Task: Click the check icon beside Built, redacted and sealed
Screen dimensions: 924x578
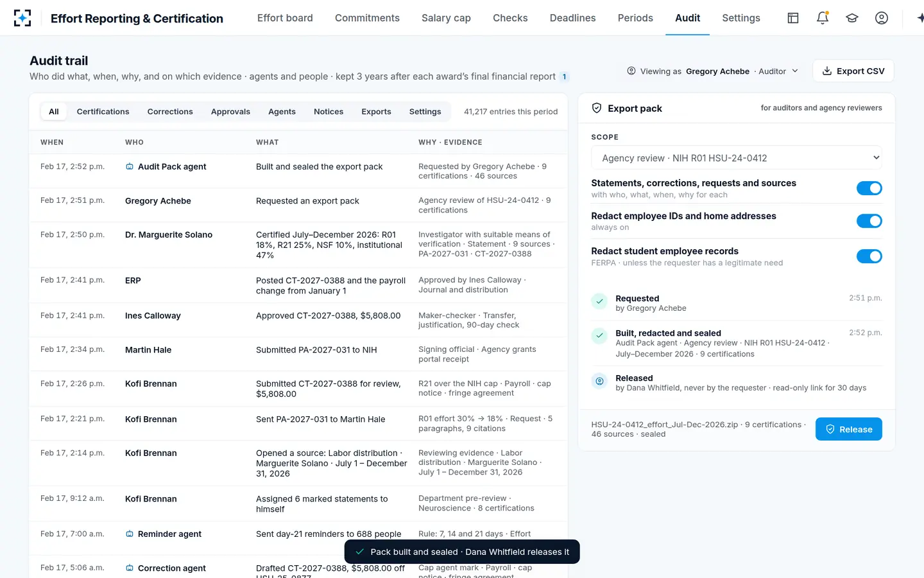Action: (x=599, y=335)
